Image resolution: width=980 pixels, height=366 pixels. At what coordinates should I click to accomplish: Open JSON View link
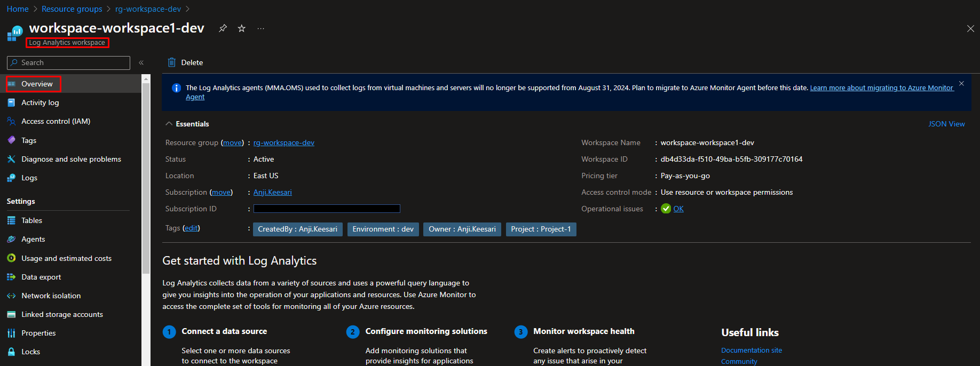click(946, 124)
